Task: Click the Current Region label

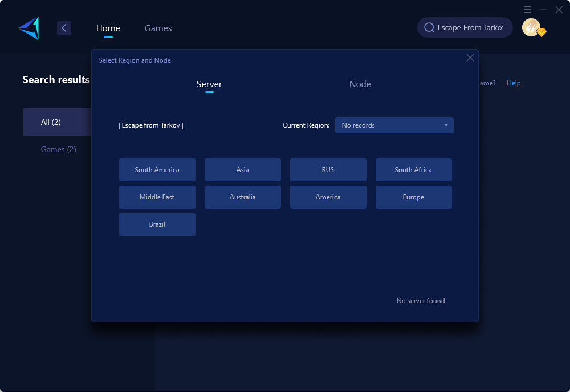Action: [x=306, y=125]
